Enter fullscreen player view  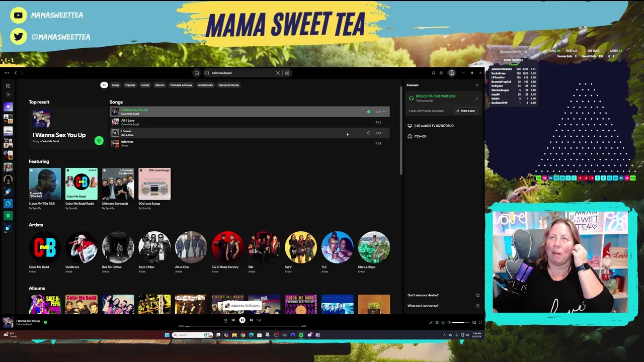[480, 322]
